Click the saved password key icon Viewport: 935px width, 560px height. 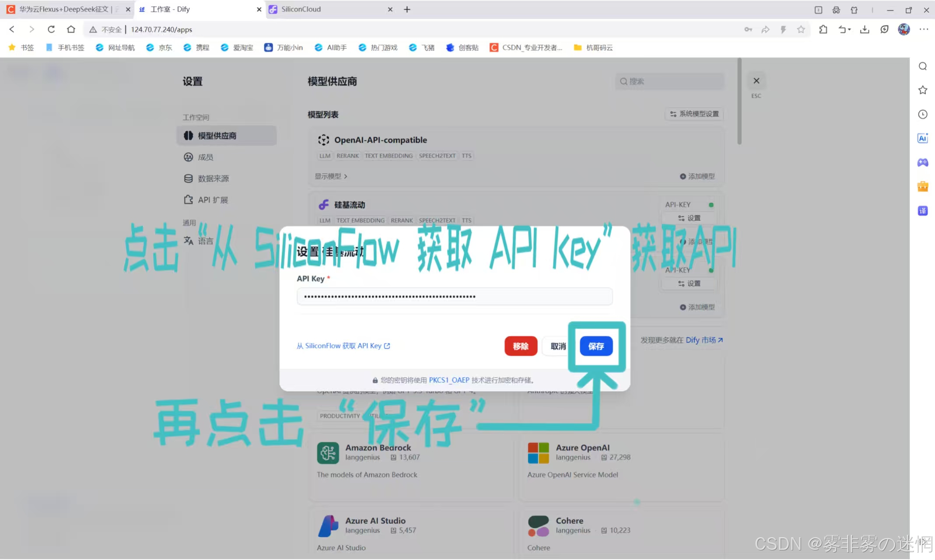(748, 29)
